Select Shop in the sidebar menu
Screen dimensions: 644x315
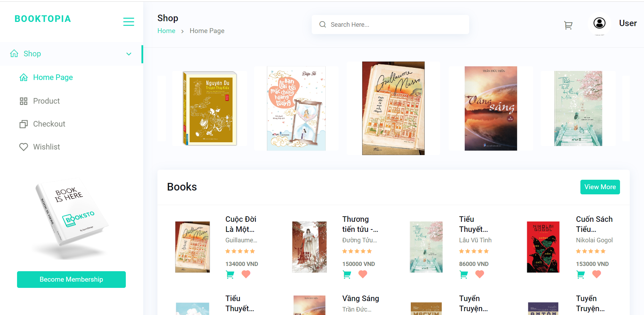click(32, 54)
